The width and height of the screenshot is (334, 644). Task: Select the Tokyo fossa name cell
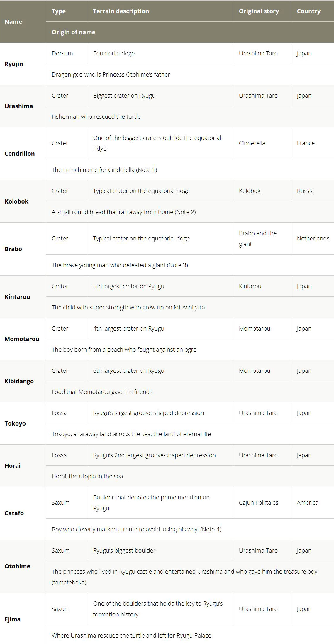15,423
